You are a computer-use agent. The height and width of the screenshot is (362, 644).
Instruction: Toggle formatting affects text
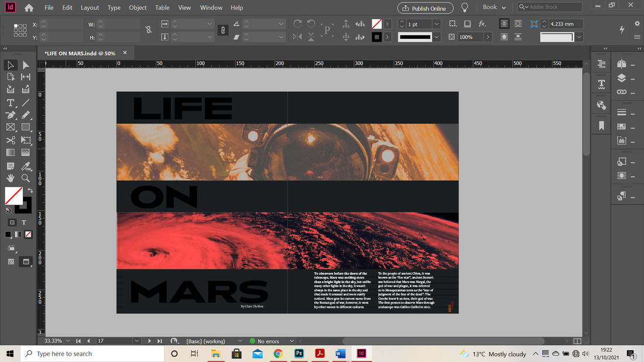24,222
